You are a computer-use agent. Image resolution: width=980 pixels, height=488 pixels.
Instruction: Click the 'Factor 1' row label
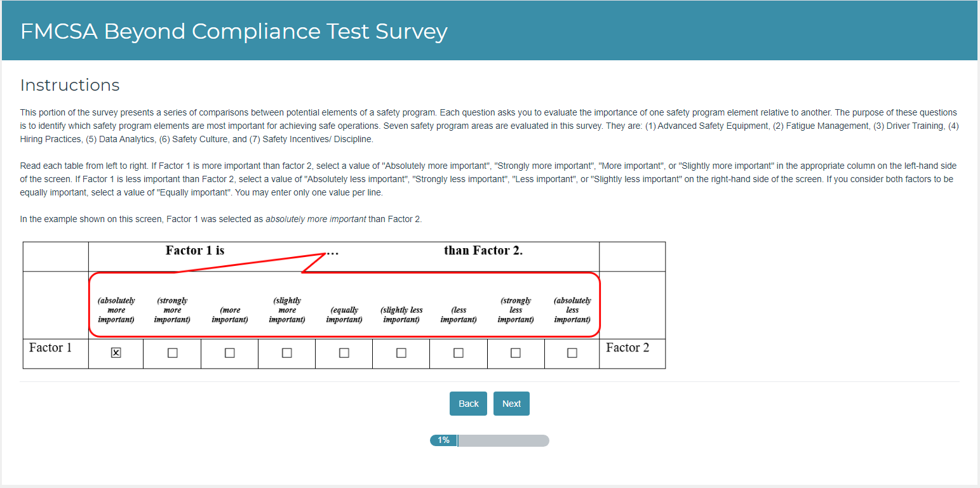point(51,348)
